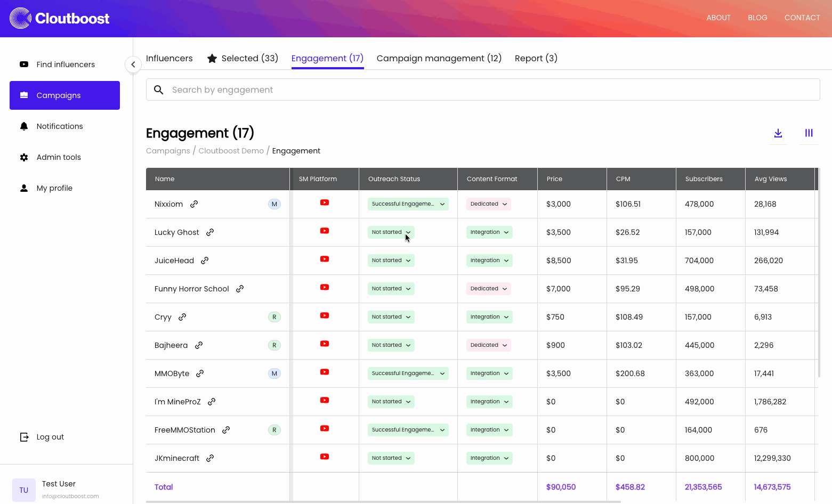Click the YouTube icon in Nixxiom row
The height and width of the screenshot is (504, 832).
click(x=325, y=202)
